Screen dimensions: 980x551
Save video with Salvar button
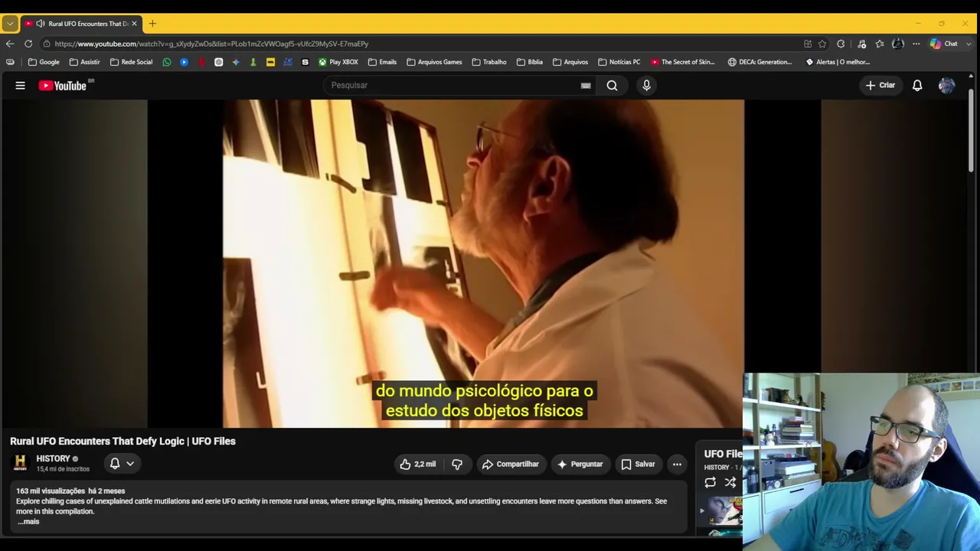point(638,464)
